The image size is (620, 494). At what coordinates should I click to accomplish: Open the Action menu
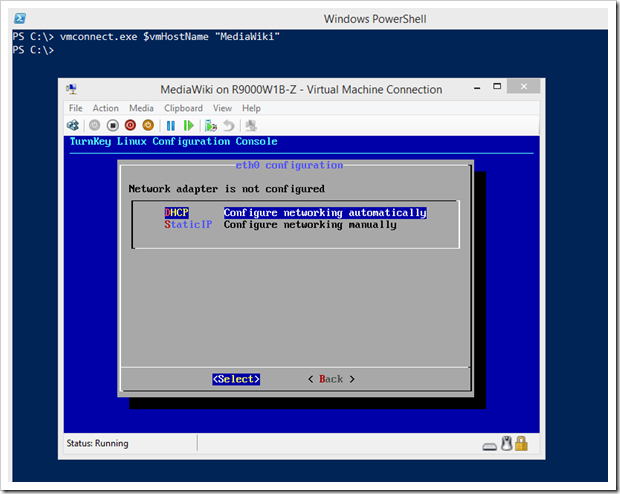106,108
